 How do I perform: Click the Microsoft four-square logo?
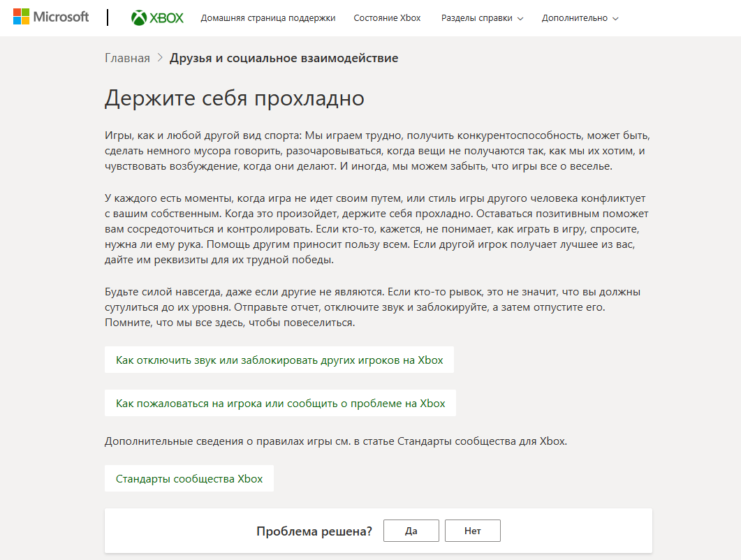[21, 17]
